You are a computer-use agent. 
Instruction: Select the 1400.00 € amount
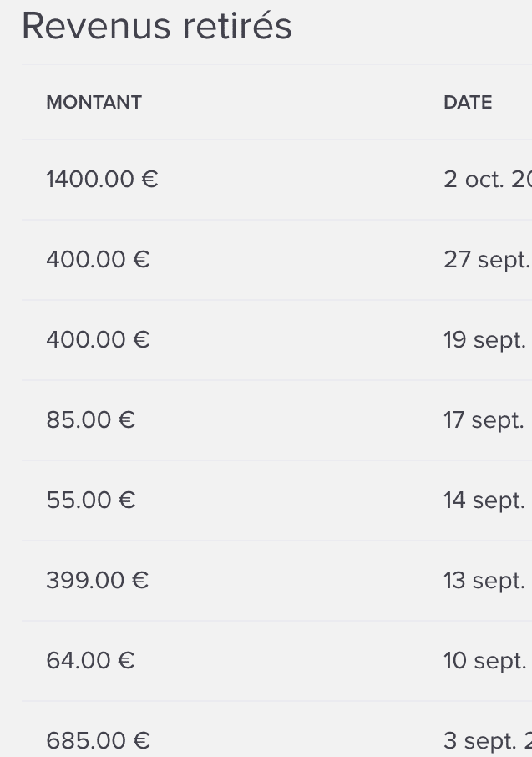(102, 180)
